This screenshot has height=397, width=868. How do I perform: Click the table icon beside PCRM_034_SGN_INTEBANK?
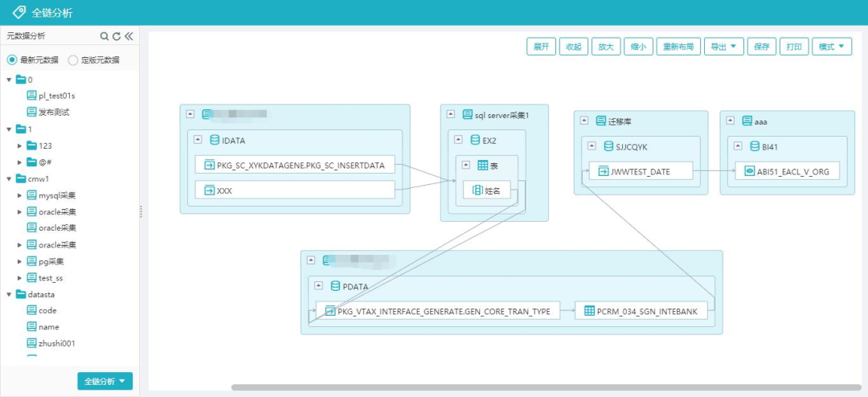pyautogui.click(x=589, y=311)
